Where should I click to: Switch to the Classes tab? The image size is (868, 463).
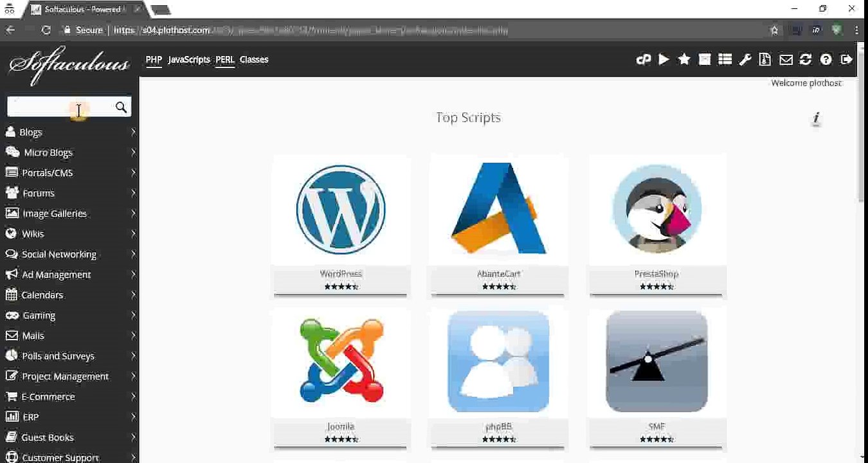254,60
